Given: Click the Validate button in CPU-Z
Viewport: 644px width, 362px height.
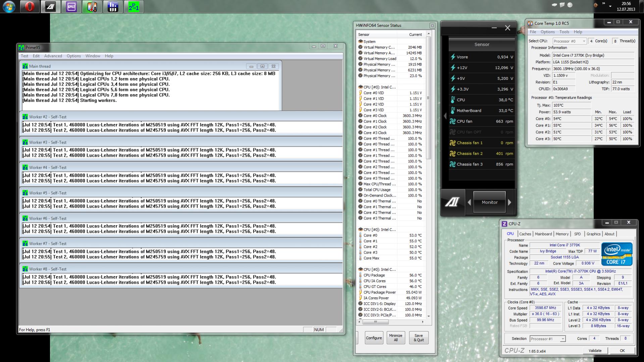Looking at the screenshot, I should 595,351.
